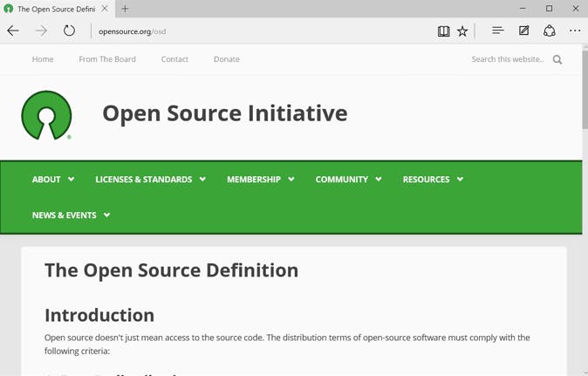This screenshot has height=376, width=588.
Task: Reload the page with the refresh icon
Action: [x=69, y=31]
